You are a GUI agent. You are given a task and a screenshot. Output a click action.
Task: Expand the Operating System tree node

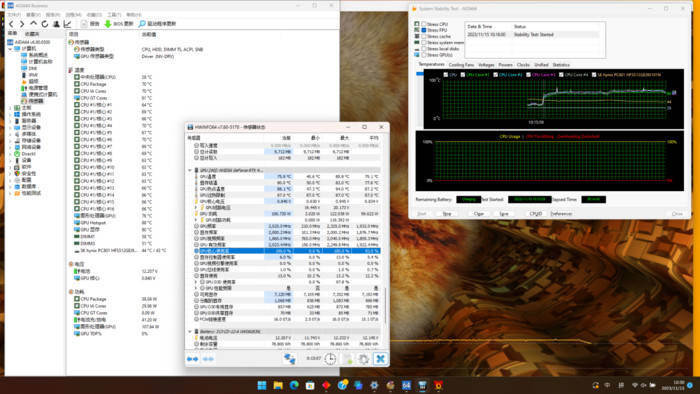10,114
